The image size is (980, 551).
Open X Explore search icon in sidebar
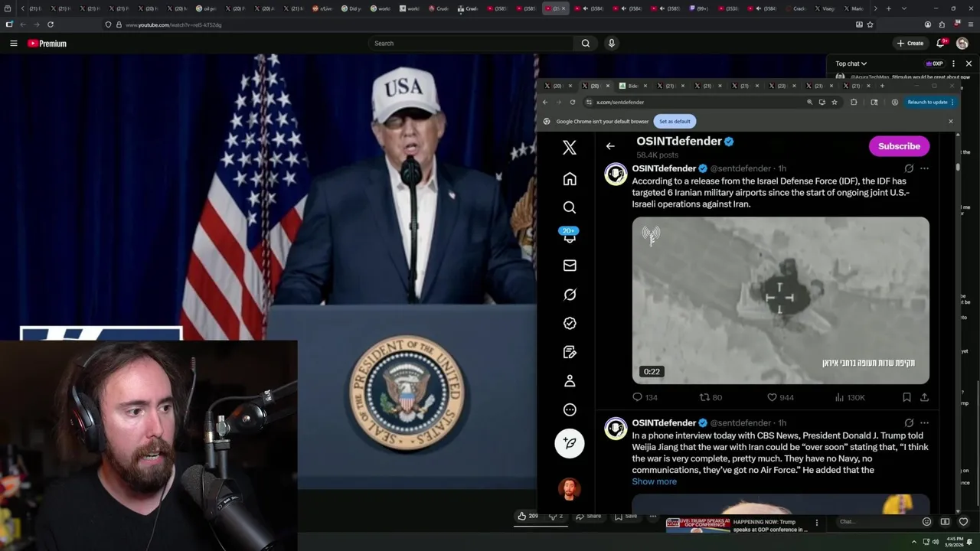[570, 207]
